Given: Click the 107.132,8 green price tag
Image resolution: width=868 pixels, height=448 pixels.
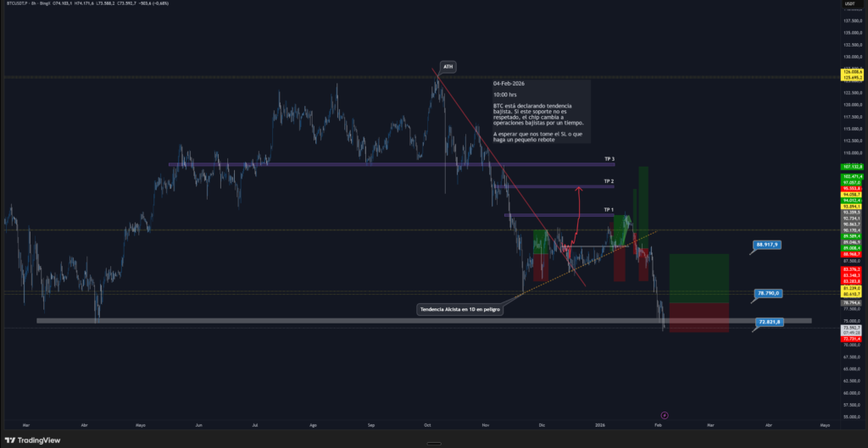Looking at the screenshot, I should click(852, 167).
